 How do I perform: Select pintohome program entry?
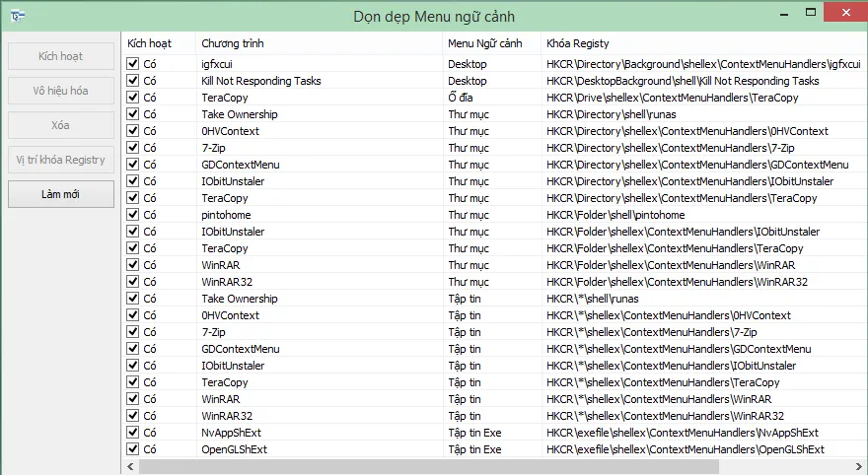[x=226, y=215]
